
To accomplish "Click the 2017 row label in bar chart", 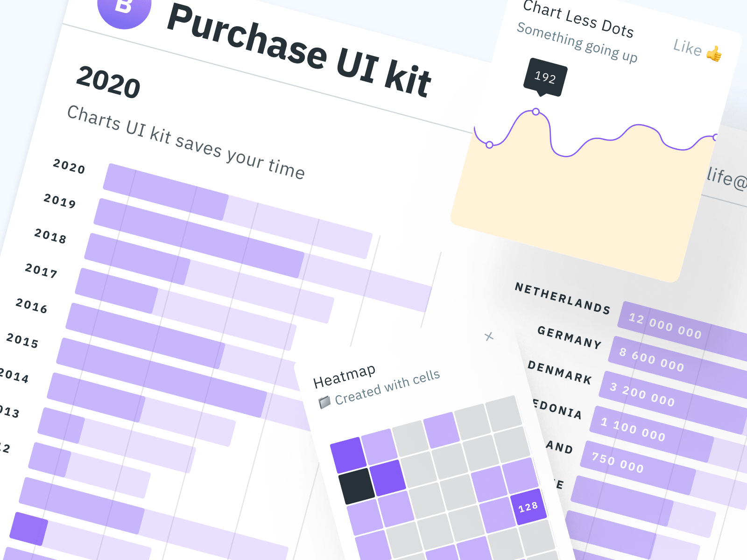I will [41, 271].
